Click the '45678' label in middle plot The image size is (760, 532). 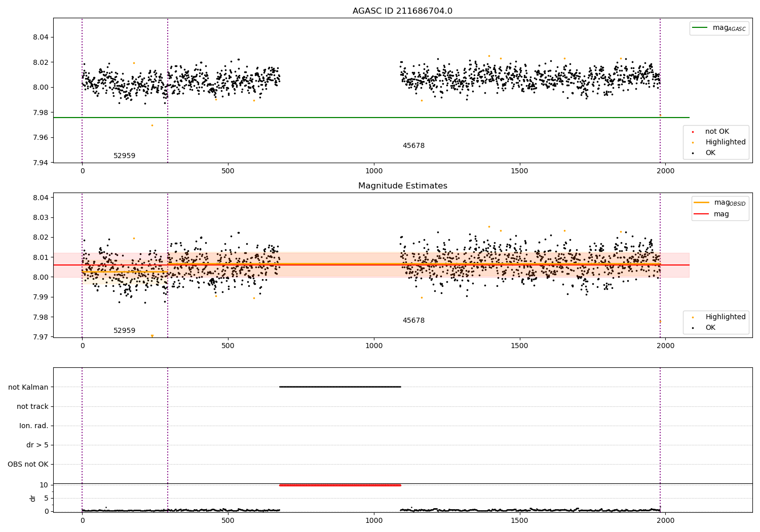pyautogui.click(x=413, y=321)
